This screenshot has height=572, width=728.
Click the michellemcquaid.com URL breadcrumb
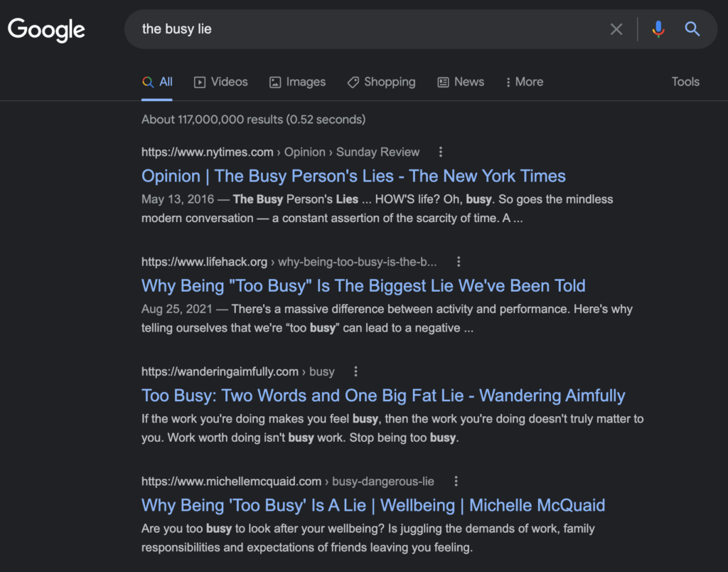click(x=287, y=481)
